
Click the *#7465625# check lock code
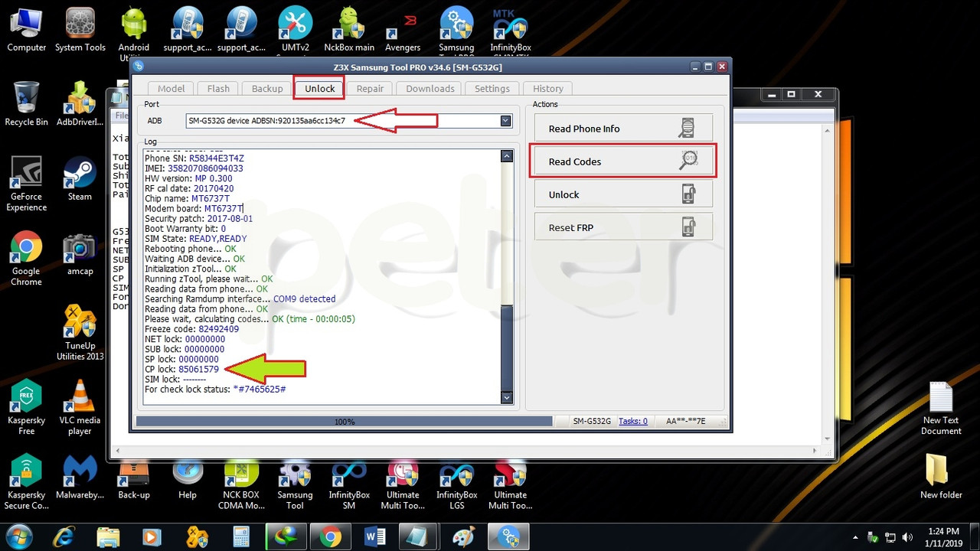tap(260, 390)
